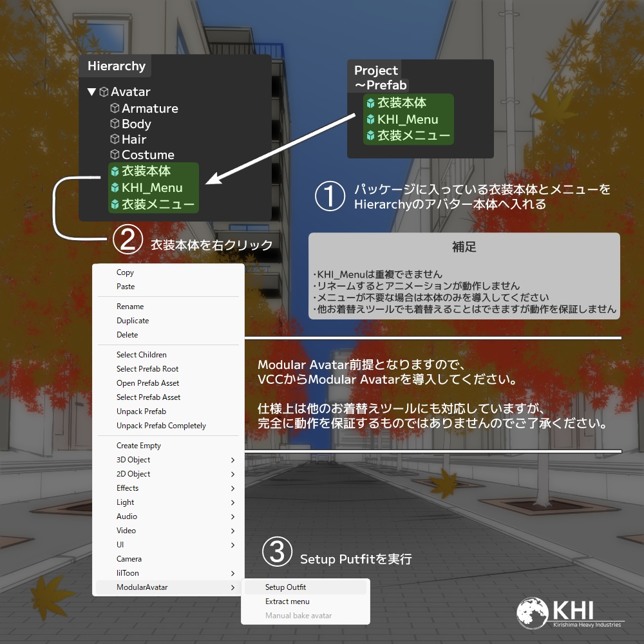Choose Rename from the context menu
This screenshot has height=644, width=644.
coord(168,307)
